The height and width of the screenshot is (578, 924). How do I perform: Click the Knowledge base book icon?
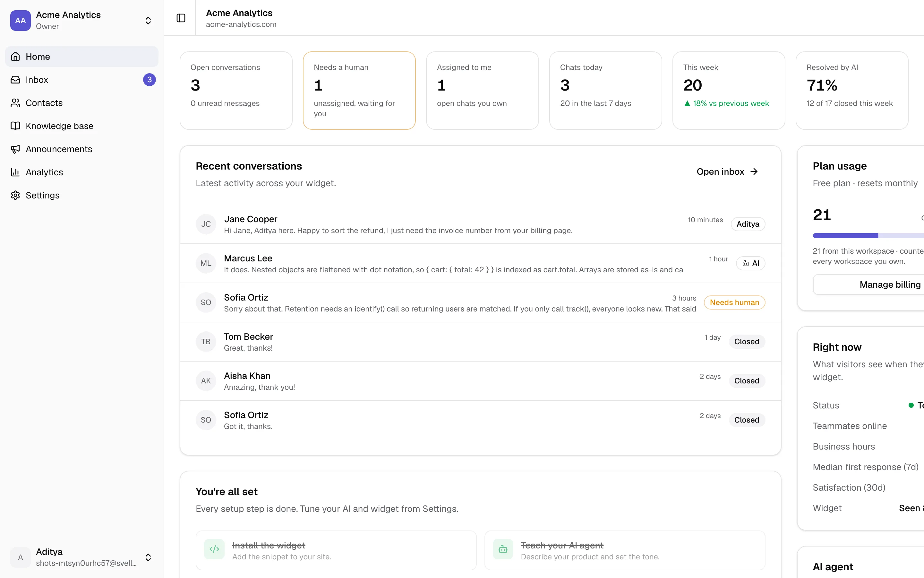pos(15,126)
